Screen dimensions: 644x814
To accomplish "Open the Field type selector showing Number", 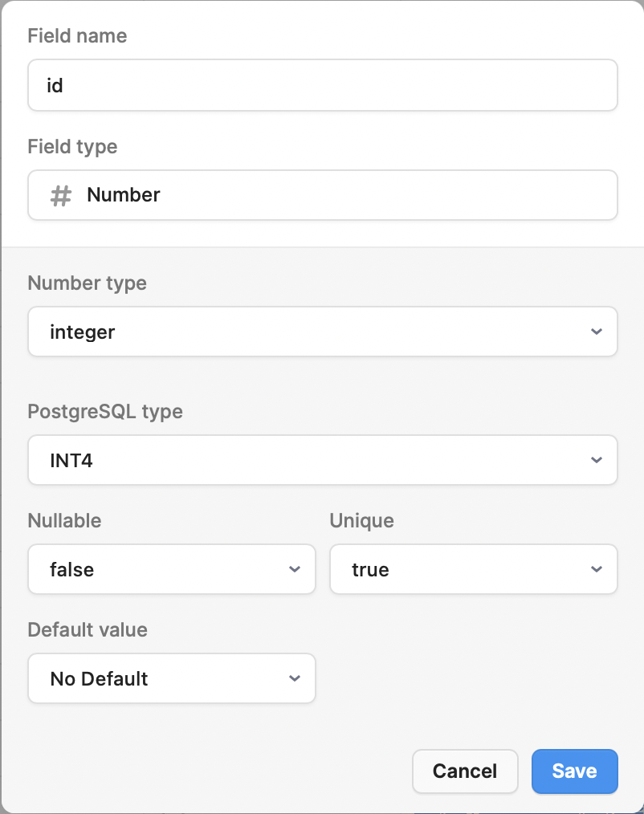I will tap(323, 195).
